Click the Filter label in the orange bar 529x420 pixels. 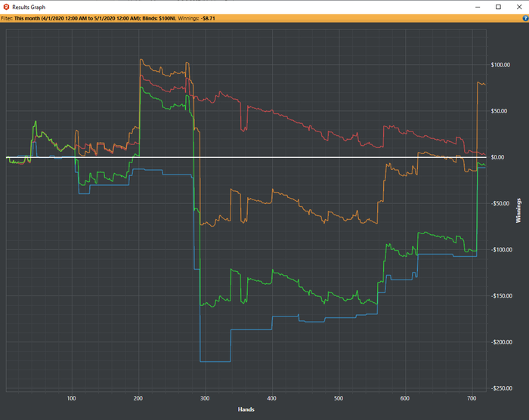click(x=7, y=18)
